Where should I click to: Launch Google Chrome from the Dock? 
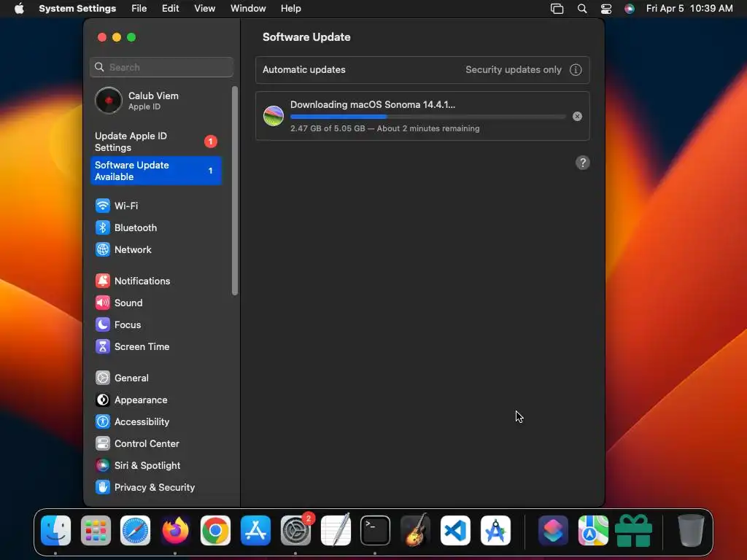pyautogui.click(x=215, y=530)
